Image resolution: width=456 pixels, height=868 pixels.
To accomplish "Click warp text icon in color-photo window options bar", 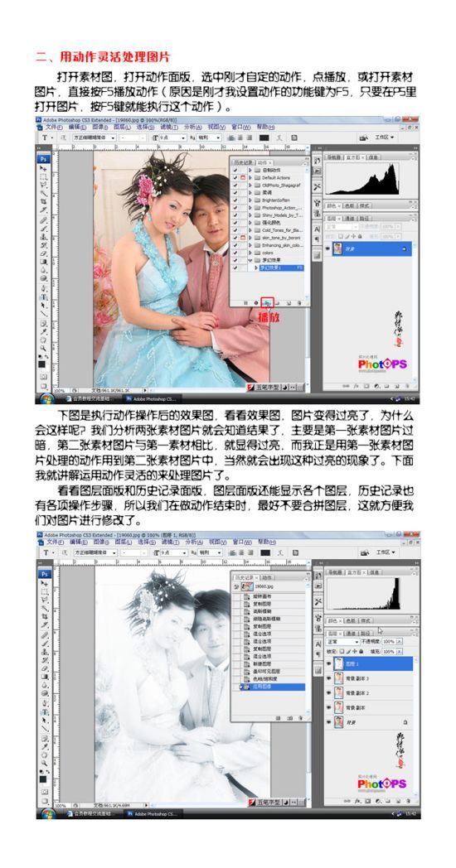I will pos(279,137).
